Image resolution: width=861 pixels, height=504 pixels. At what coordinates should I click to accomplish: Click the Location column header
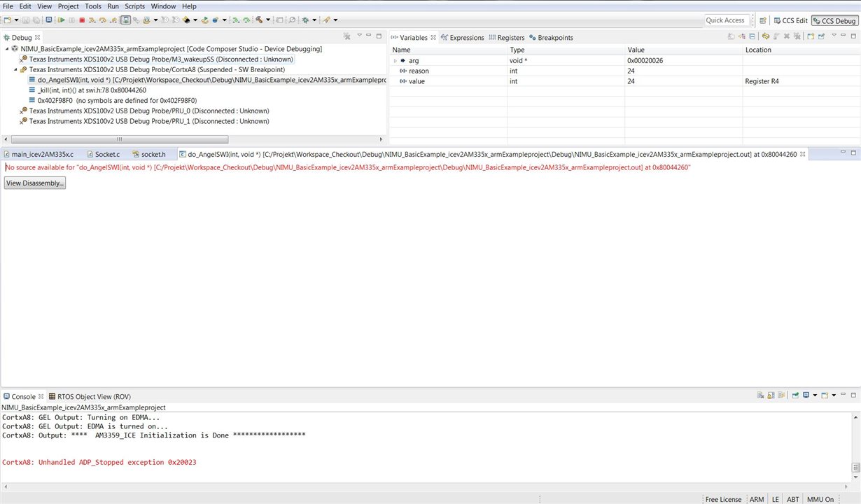tap(802, 50)
